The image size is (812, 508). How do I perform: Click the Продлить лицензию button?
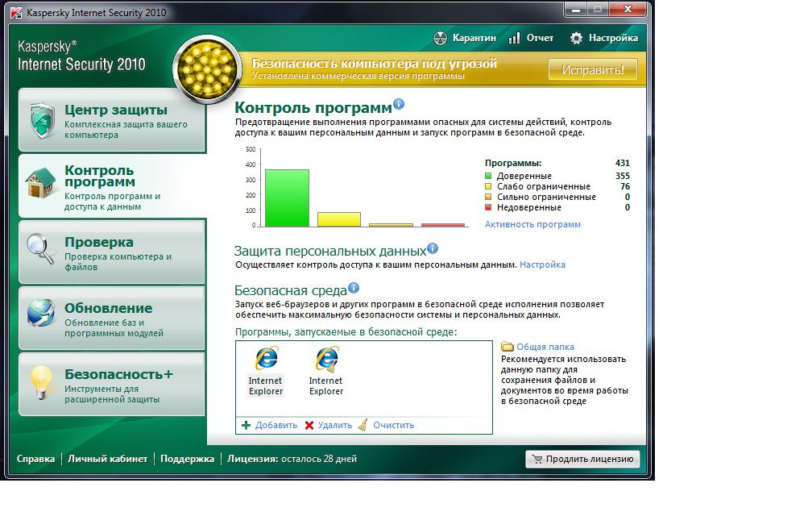coord(582,459)
